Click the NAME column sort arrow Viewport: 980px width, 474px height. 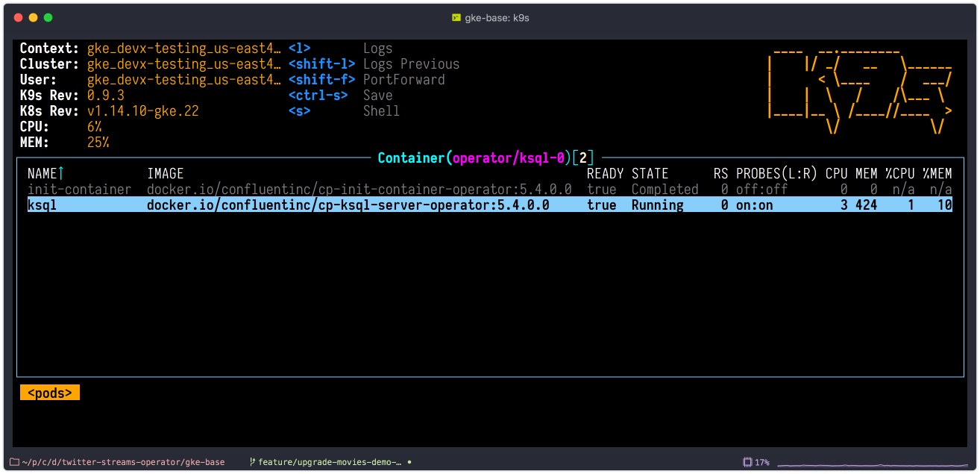click(x=61, y=174)
